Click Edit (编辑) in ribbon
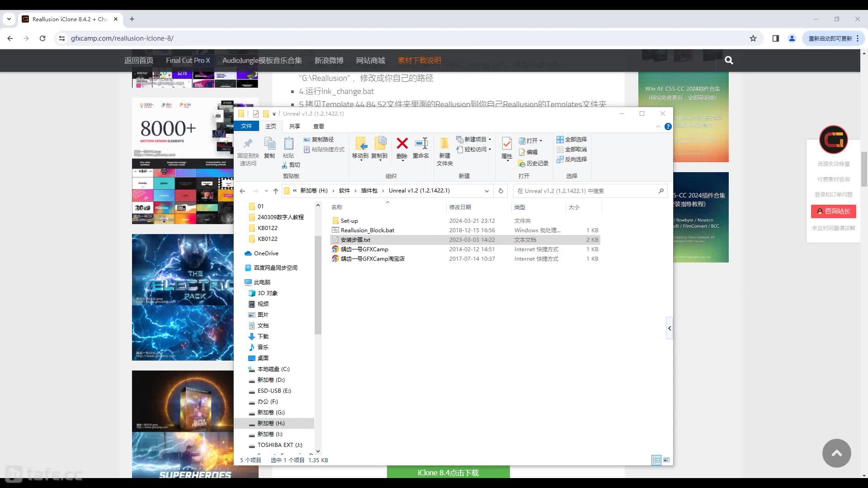 pos(528,152)
